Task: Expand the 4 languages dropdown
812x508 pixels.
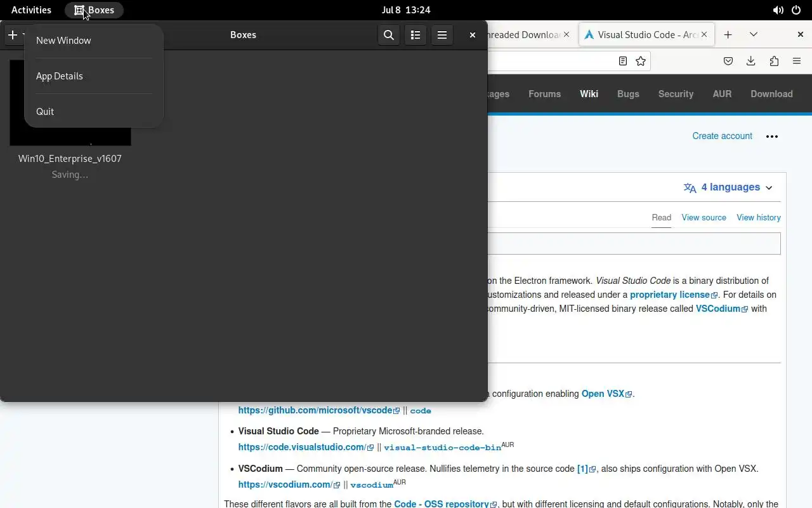Action: pyautogui.click(x=728, y=187)
